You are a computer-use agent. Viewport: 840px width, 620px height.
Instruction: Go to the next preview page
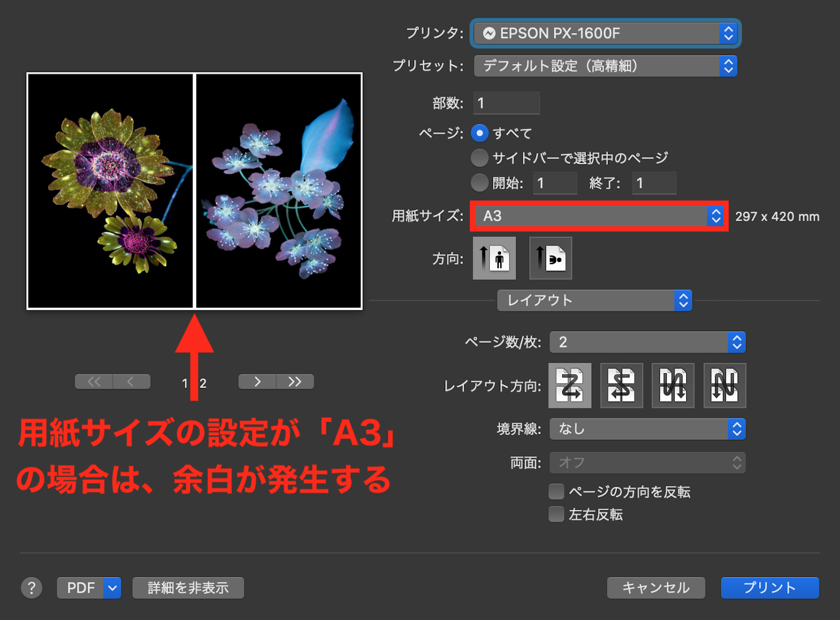coord(257,382)
